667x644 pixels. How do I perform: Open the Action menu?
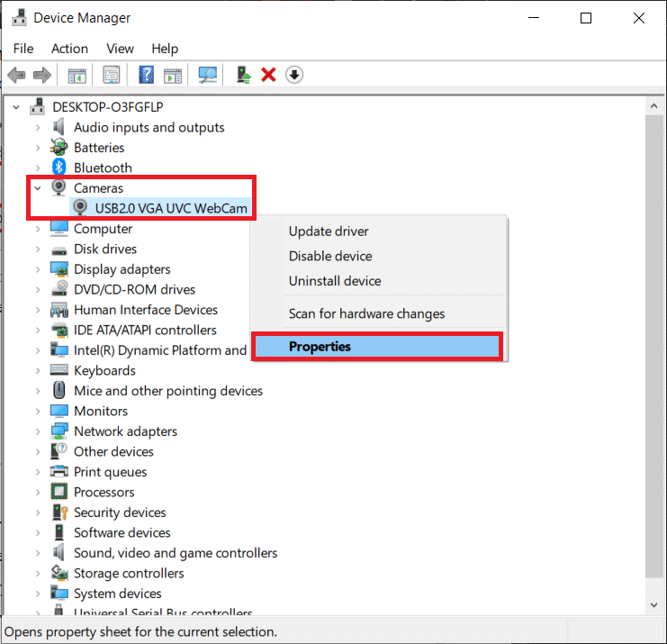69,49
